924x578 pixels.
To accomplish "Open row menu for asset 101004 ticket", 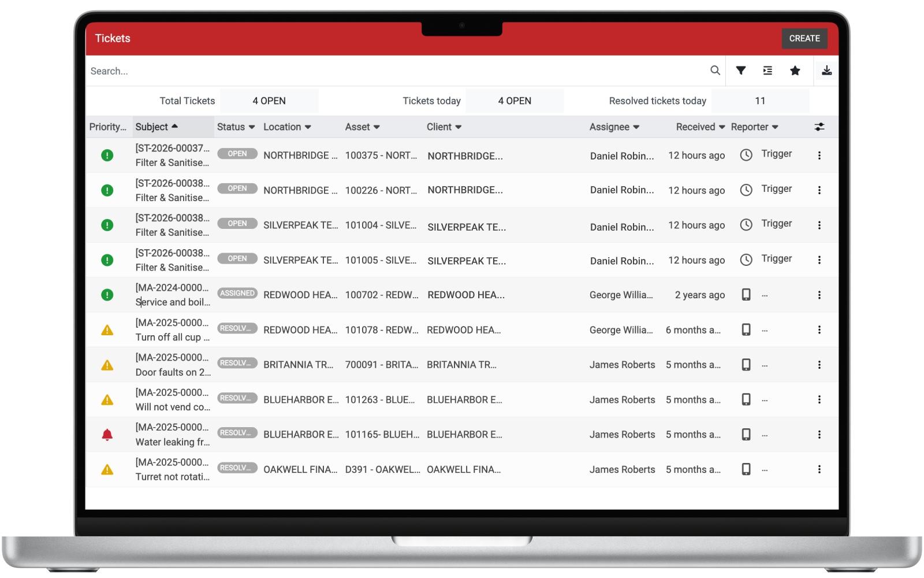I will tap(819, 225).
